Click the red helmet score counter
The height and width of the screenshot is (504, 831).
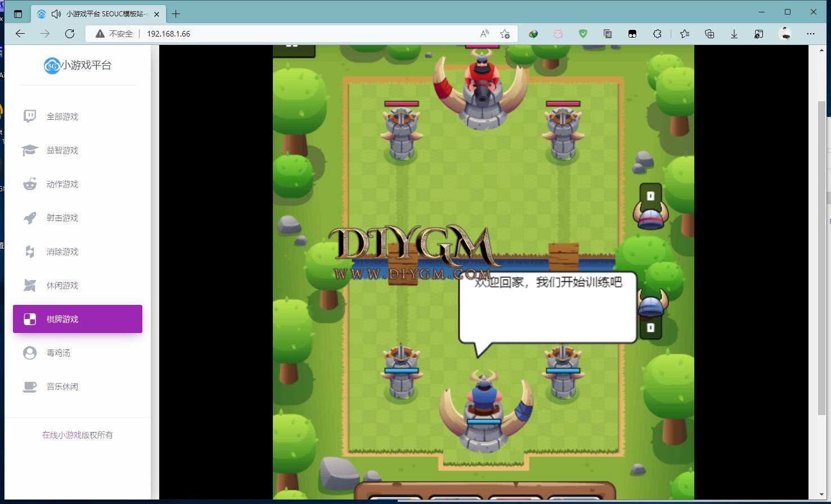click(651, 207)
